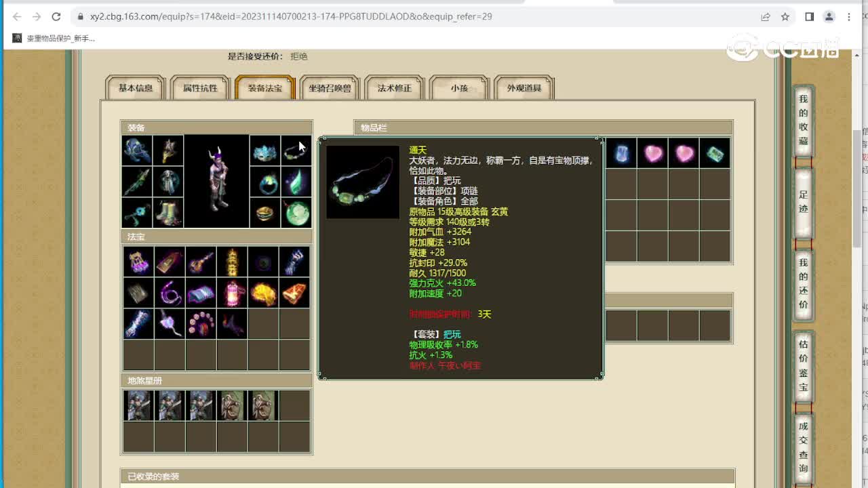
Task: Select the golden flame lotus treasure icon
Action: (263, 293)
